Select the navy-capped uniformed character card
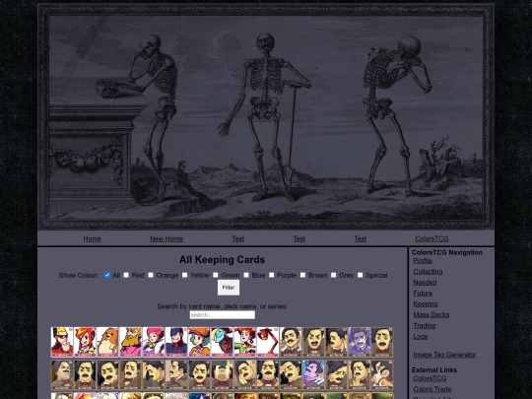The image size is (532, 399). pyautogui.click(x=176, y=342)
